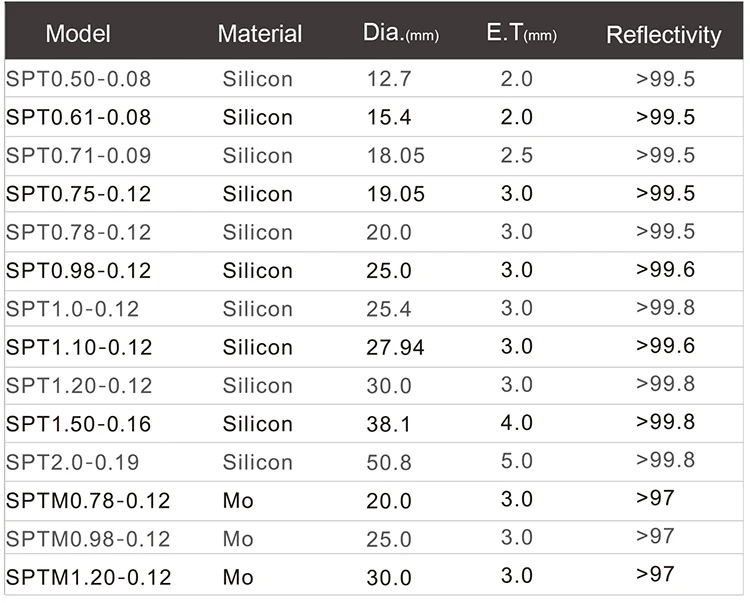Click the SPTM0.78-0.12 model name

pos(88,500)
